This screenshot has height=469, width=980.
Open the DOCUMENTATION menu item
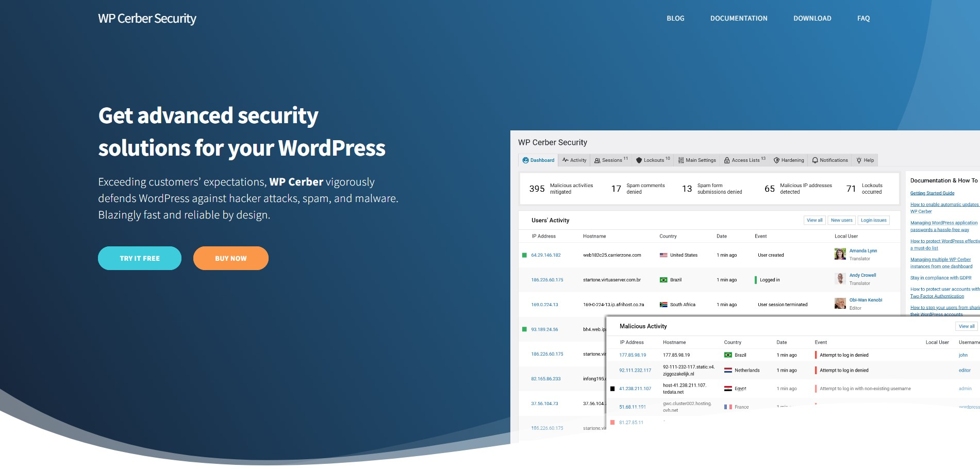click(x=739, y=19)
